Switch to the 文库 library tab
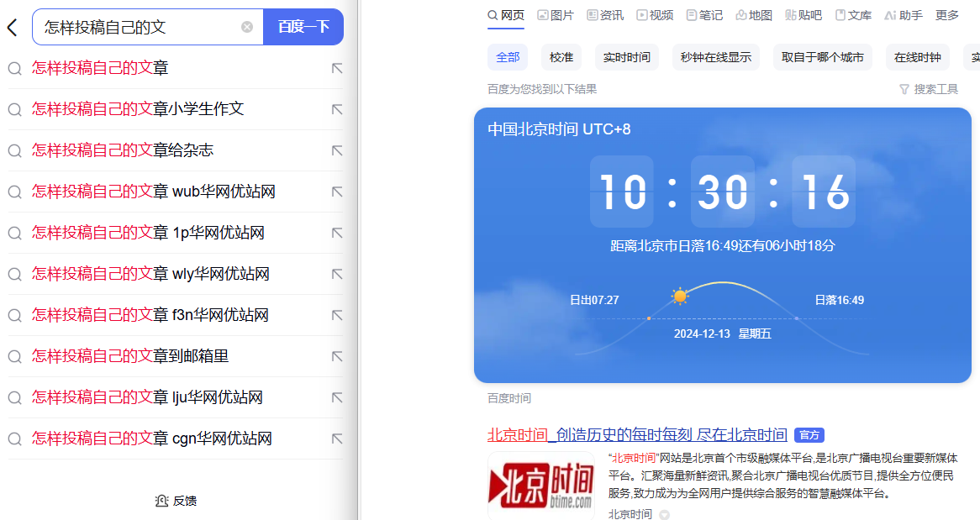980x520 pixels. pyautogui.click(x=853, y=15)
